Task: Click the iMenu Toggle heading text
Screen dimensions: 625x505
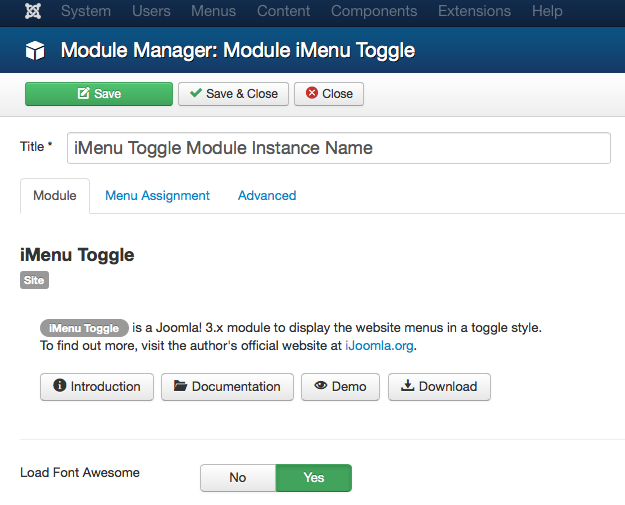Action: point(77,255)
